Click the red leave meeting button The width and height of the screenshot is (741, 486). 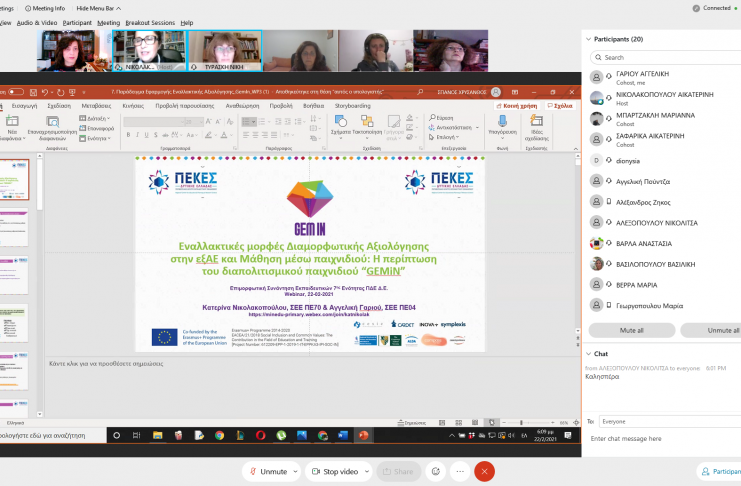tap(485, 471)
